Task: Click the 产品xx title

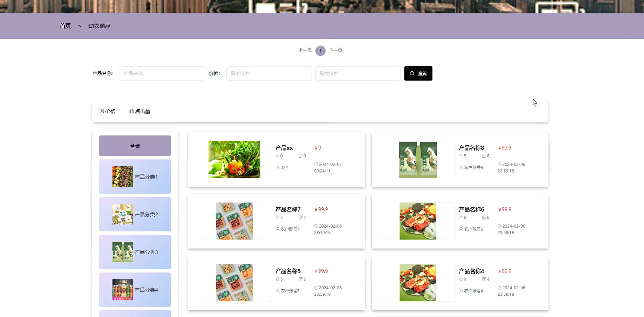Action: 284,148
